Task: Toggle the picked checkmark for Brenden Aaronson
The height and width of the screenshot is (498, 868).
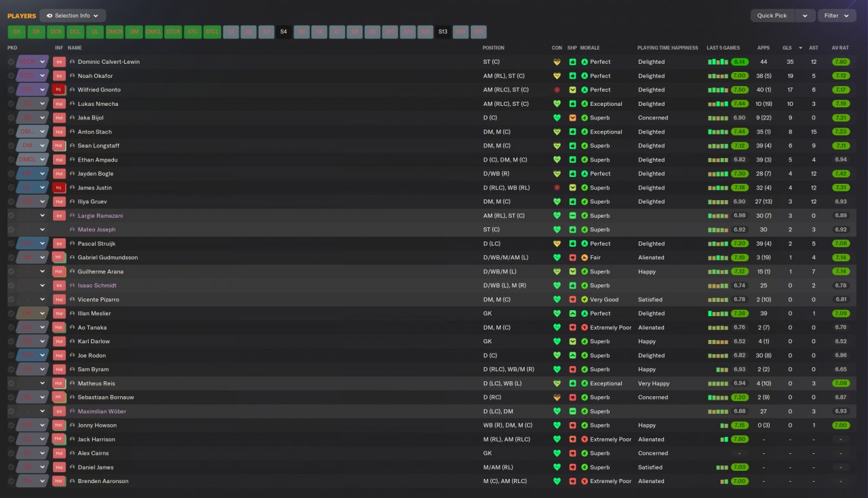Action: 11,482
